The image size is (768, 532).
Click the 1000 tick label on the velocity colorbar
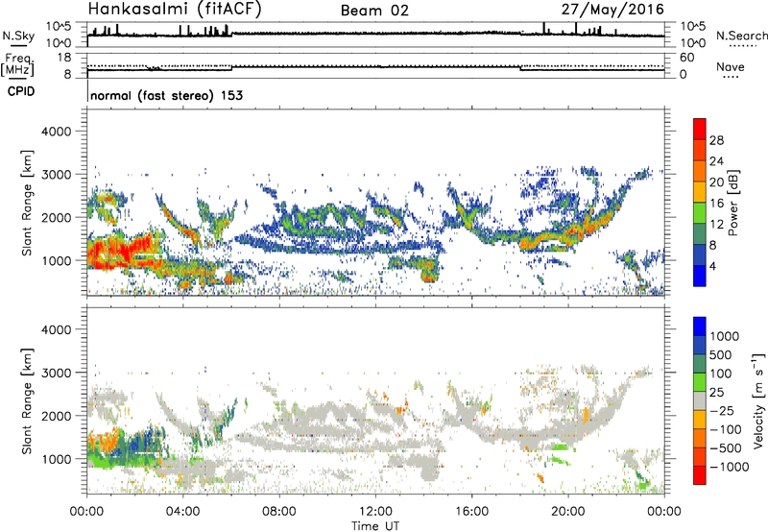(x=725, y=336)
